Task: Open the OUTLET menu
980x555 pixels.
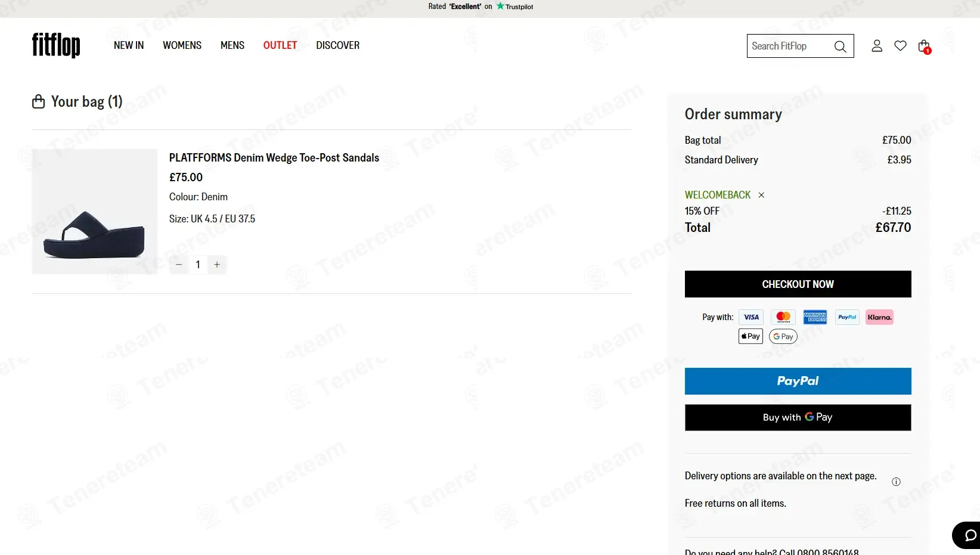Action: [x=280, y=45]
